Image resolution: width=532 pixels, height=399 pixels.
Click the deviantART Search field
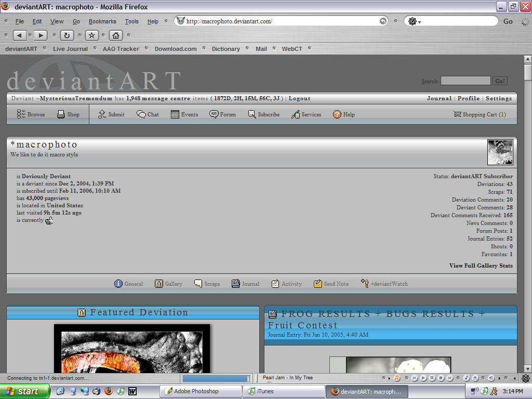pyautogui.click(x=465, y=81)
